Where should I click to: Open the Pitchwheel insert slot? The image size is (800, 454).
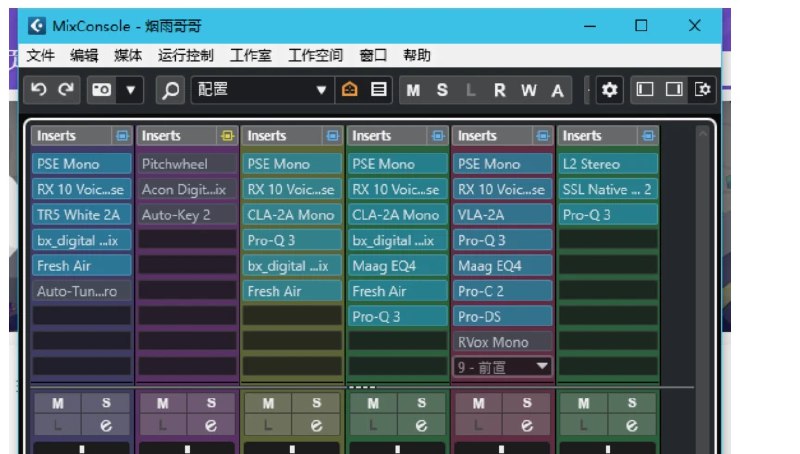(187, 164)
